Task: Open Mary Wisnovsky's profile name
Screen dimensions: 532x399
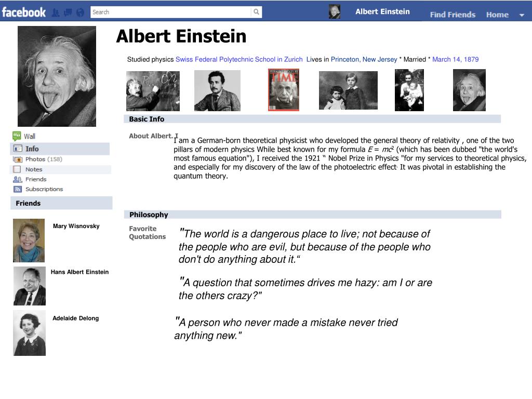Action: coord(76,226)
